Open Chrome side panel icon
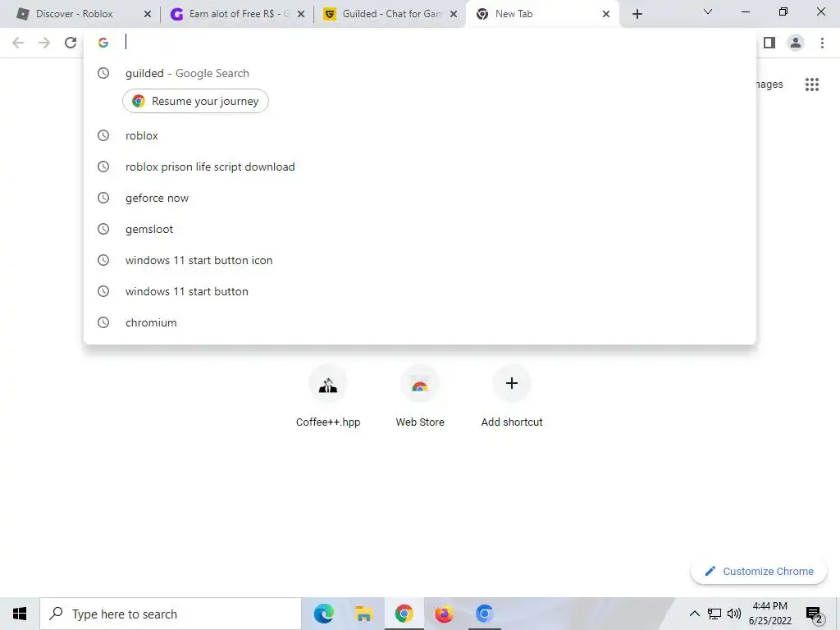This screenshot has height=630, width=840. pyautogui.click(x=769, y=43)
